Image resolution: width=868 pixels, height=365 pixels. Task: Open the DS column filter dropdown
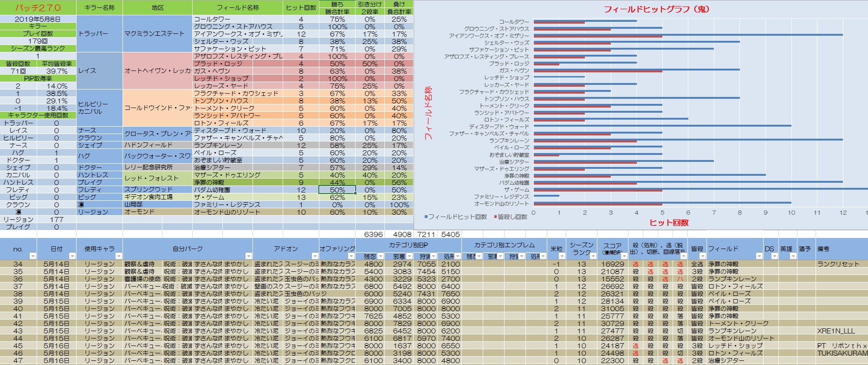pyautogui.click(x=774, y=256)
